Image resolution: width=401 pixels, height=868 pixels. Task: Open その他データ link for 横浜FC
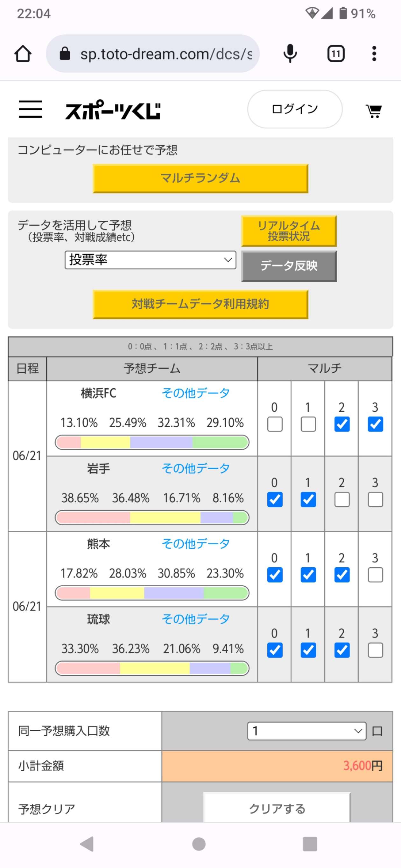coord(196,393)
